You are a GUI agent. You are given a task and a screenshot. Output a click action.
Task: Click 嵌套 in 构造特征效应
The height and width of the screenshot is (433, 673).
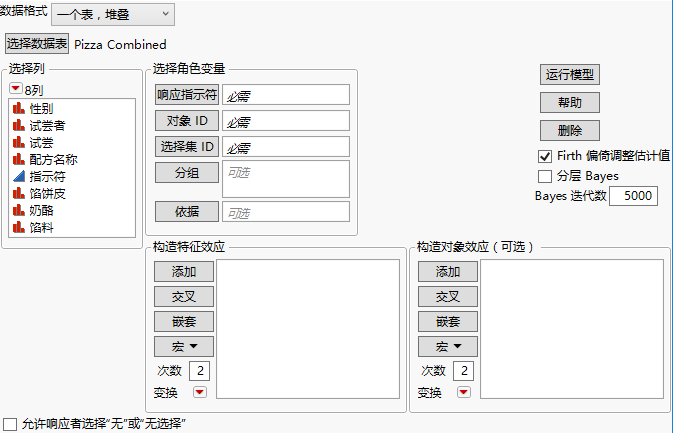coord(184,321)
